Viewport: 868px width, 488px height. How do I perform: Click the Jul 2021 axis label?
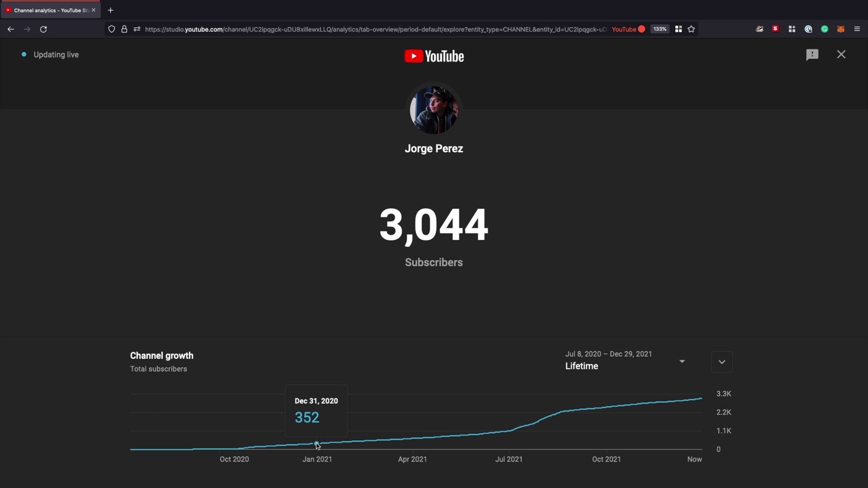(509, 459)
